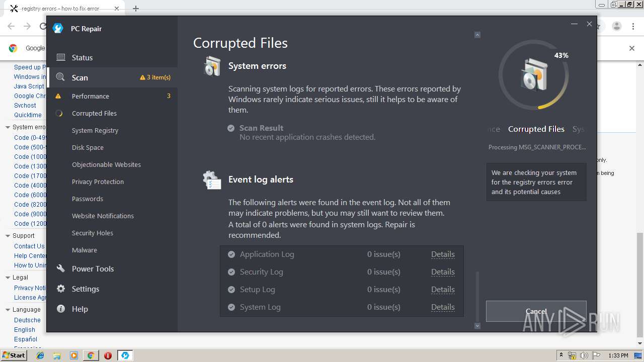Image resolution: width=644 pixels, height=362 pixels.
Task: Open Internet Explorer from the taskbar
Action: (40, 355)
